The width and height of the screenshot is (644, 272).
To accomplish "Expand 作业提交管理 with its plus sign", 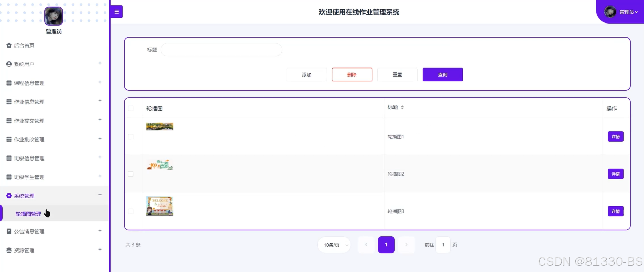I will (x=100, y=120).
